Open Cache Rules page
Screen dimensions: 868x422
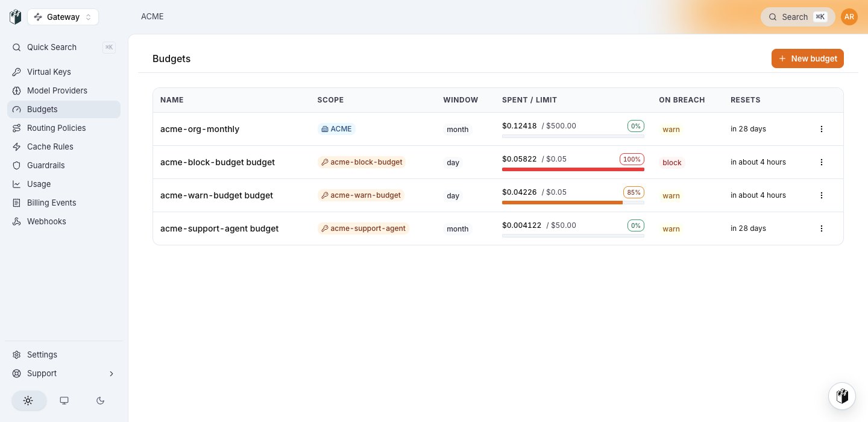click(x=64, y=146)
